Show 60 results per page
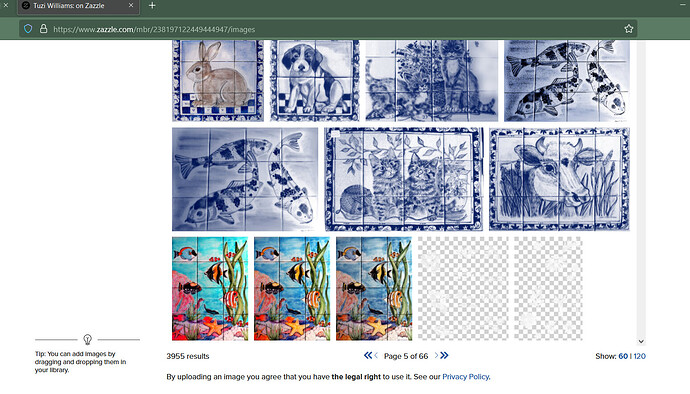Screen dimensions: 690x394 tap(623, 356)
